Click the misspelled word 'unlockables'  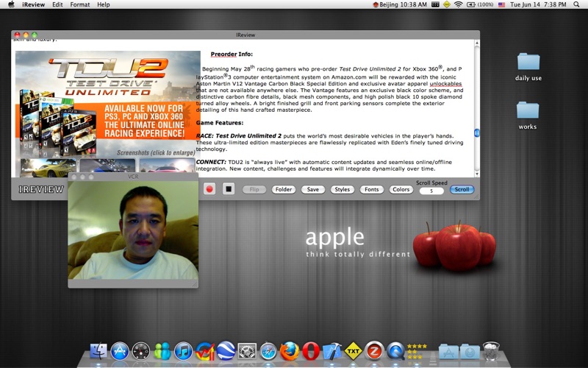click(445, 84)
